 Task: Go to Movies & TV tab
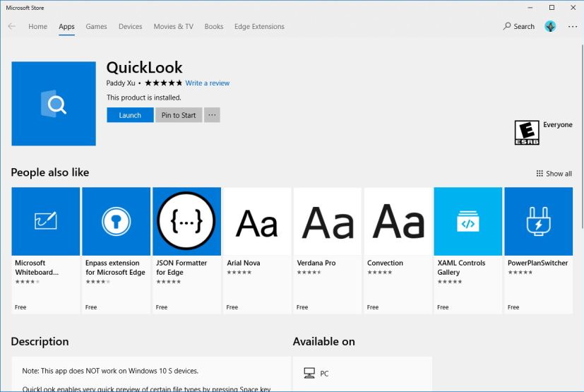coord(174,26)
